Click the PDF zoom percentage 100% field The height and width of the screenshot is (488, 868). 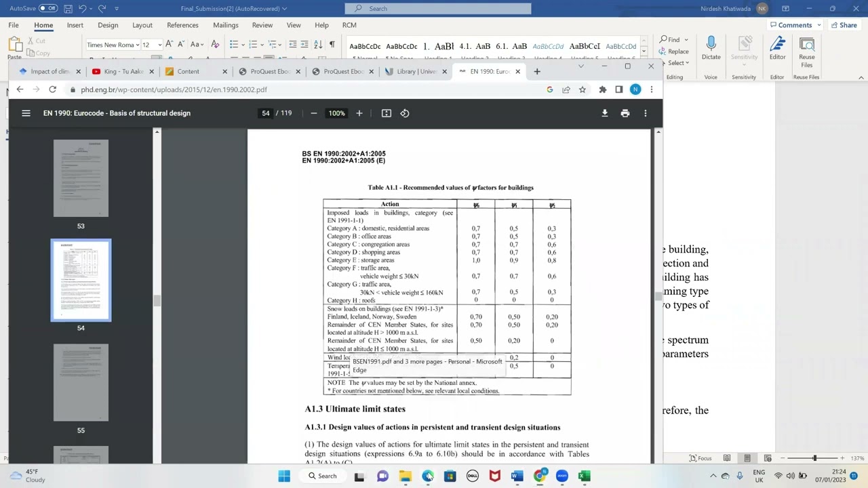tap(337, 113)
